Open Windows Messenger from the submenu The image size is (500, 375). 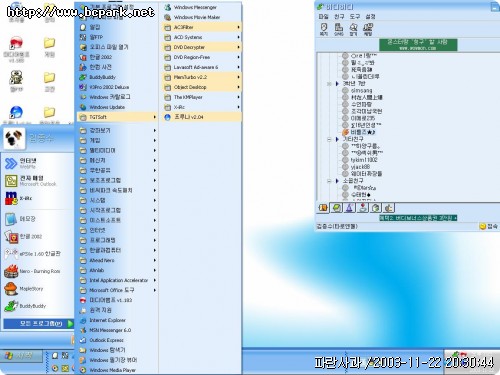pos(201,7)
